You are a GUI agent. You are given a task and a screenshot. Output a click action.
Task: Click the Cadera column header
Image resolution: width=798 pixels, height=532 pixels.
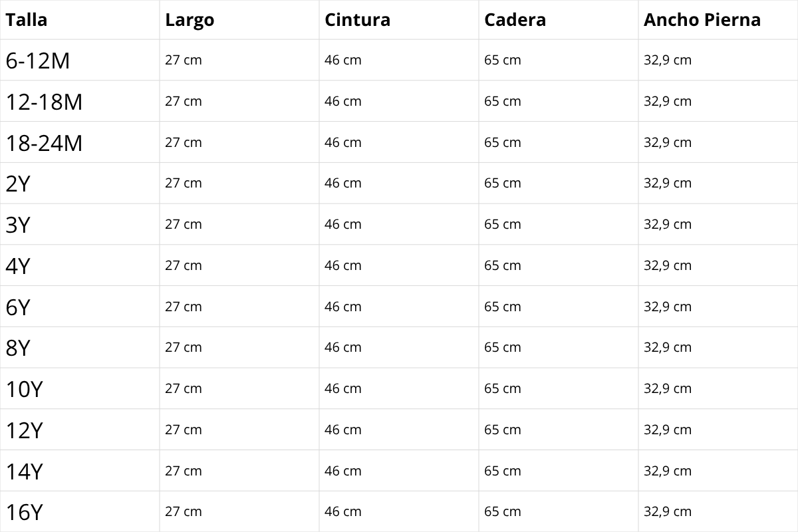point(515,20)
